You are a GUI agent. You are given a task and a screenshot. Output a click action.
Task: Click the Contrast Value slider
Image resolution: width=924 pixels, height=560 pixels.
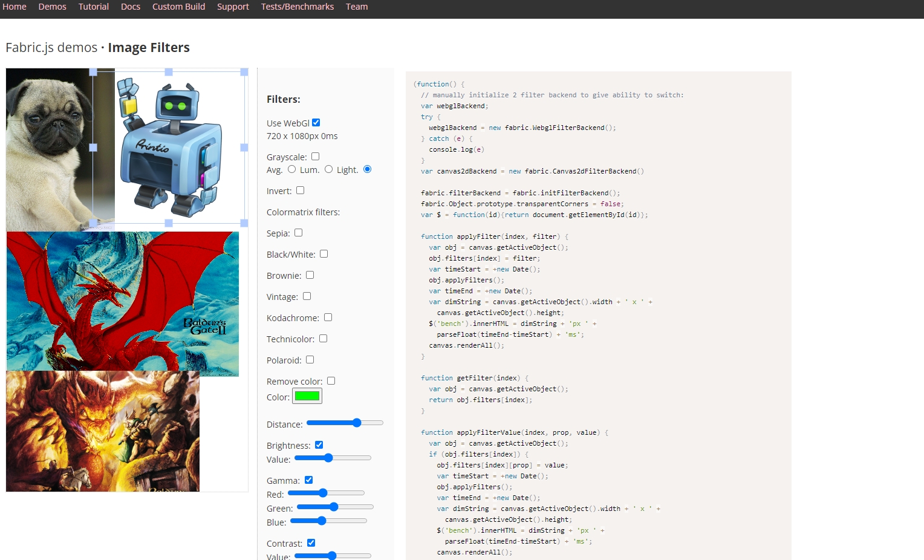(x=333, y=555)
